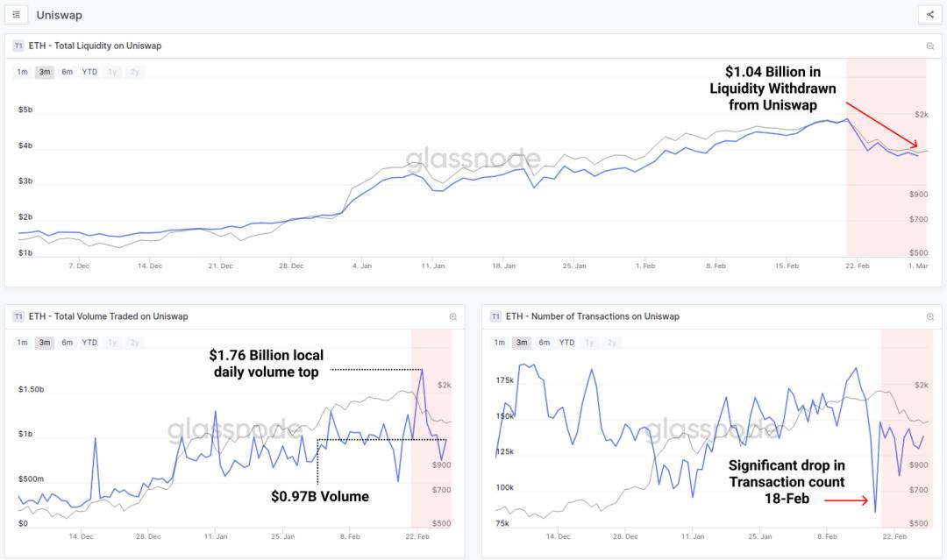Click T1 badge on Number of Transactions panel

pos(495,316)
